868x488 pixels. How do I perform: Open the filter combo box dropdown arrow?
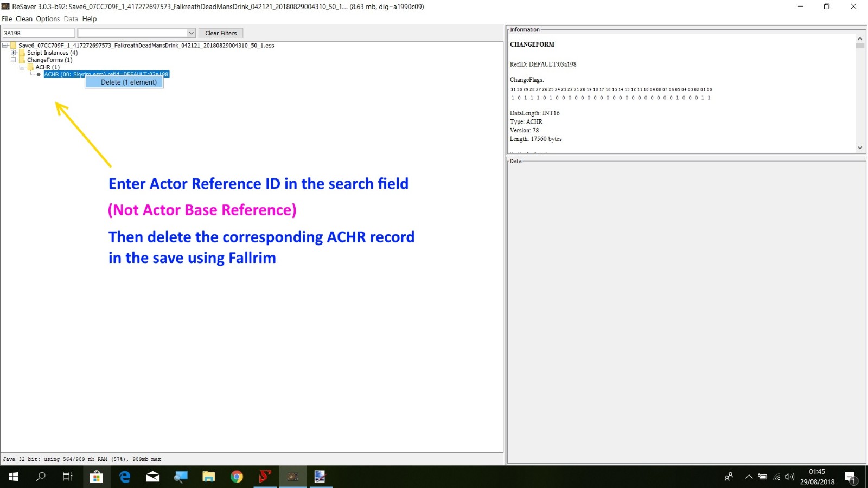pos(191,33)
